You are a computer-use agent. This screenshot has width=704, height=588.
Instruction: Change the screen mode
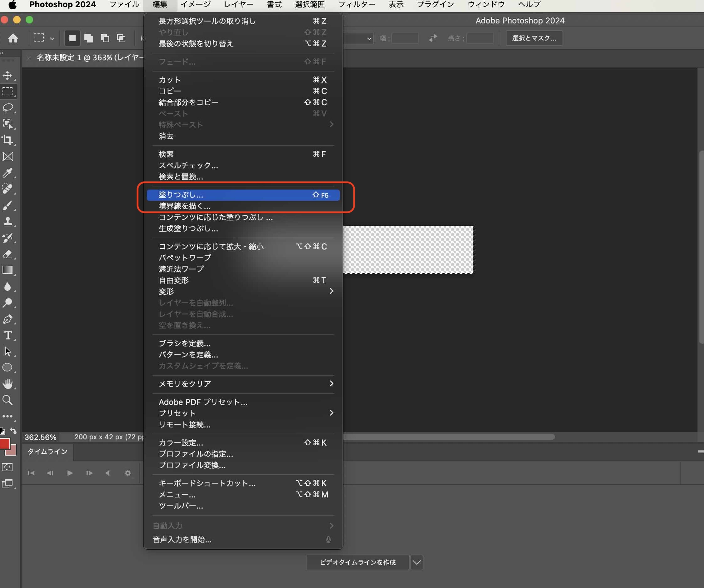point(7,483)
